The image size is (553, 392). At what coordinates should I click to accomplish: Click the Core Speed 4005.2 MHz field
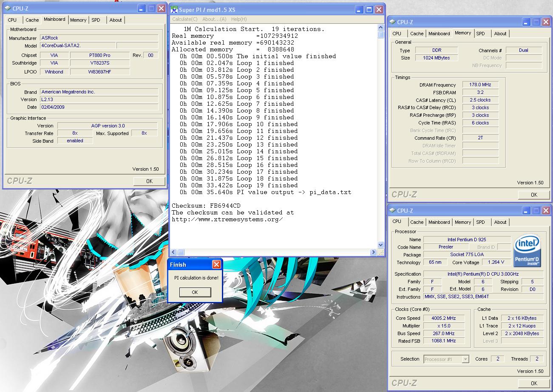[x=443, y=318]
